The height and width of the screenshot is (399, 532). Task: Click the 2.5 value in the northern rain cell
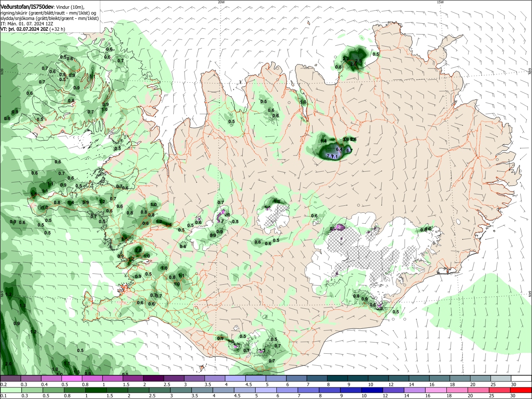358,61
